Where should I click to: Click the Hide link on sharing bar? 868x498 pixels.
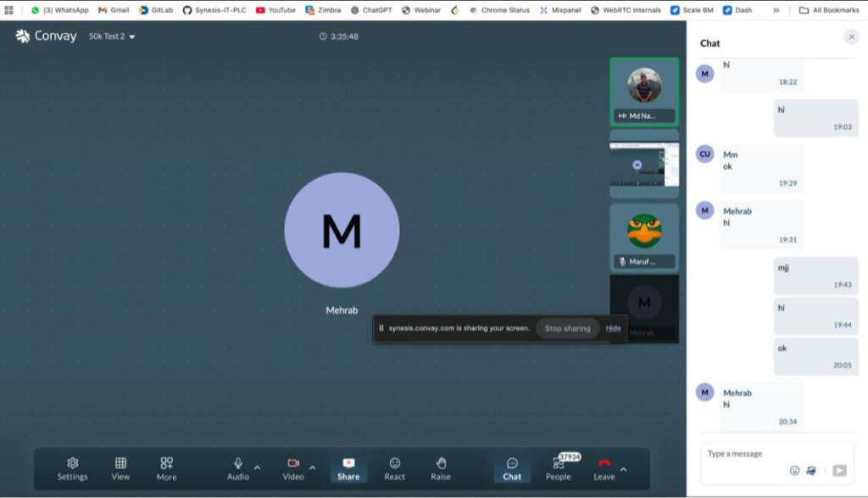pyautogui.click(x=613, y=328)
